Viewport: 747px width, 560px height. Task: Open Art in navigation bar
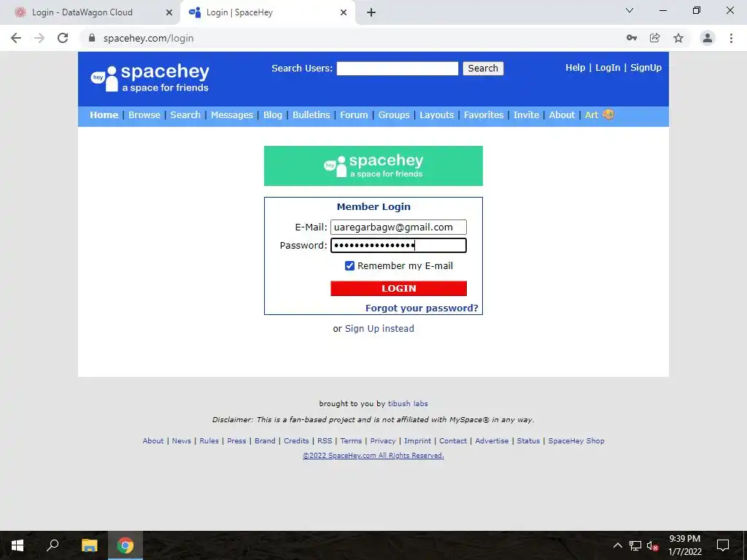(x=591, y=114)
